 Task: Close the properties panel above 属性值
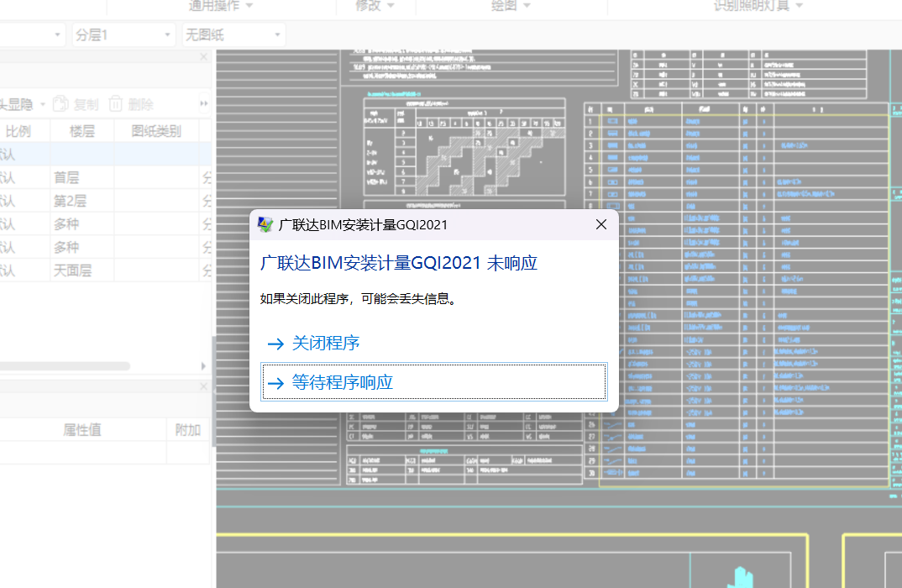point(203,386)
